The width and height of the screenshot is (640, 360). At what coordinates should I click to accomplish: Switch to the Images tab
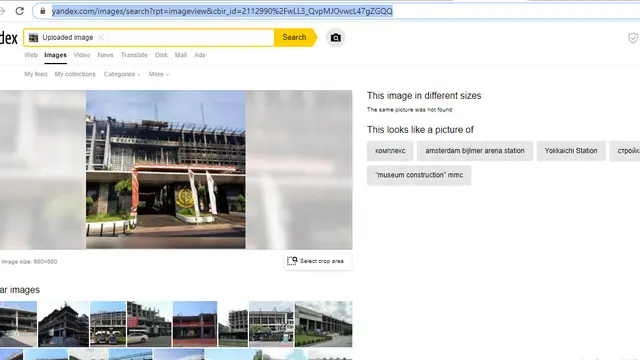[x=56, y=55]
